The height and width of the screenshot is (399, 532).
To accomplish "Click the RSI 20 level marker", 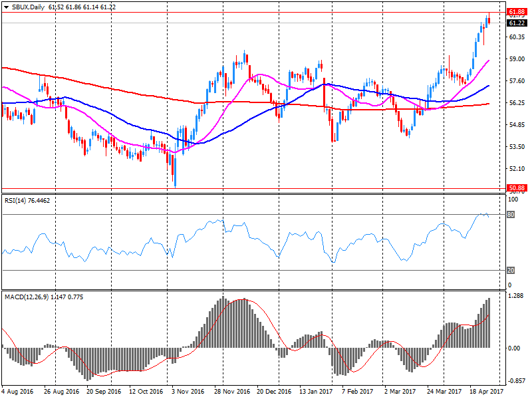I will pos(511,271).
